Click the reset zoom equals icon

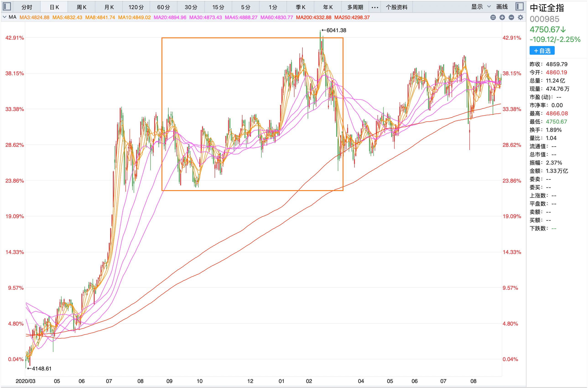(x=493, y=17)
